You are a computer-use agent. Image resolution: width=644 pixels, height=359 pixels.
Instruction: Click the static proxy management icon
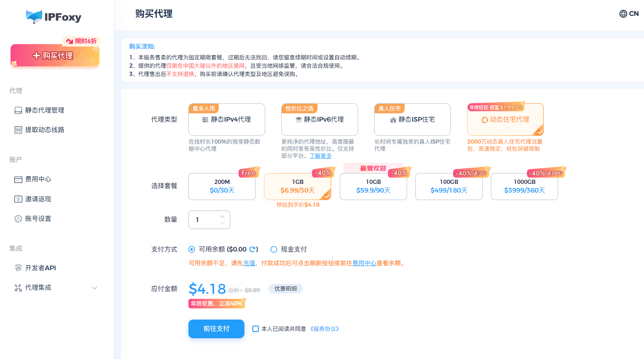18,110
